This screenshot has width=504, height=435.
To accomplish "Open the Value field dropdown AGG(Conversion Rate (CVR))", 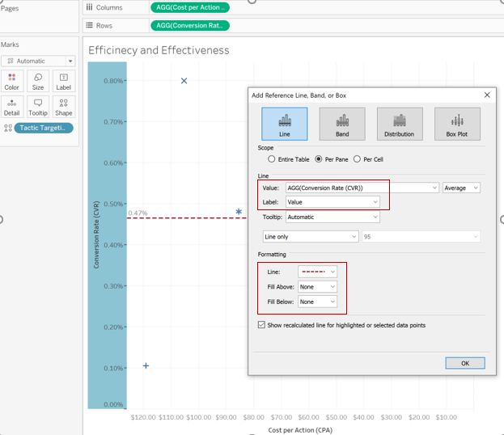I will (362, 188).
